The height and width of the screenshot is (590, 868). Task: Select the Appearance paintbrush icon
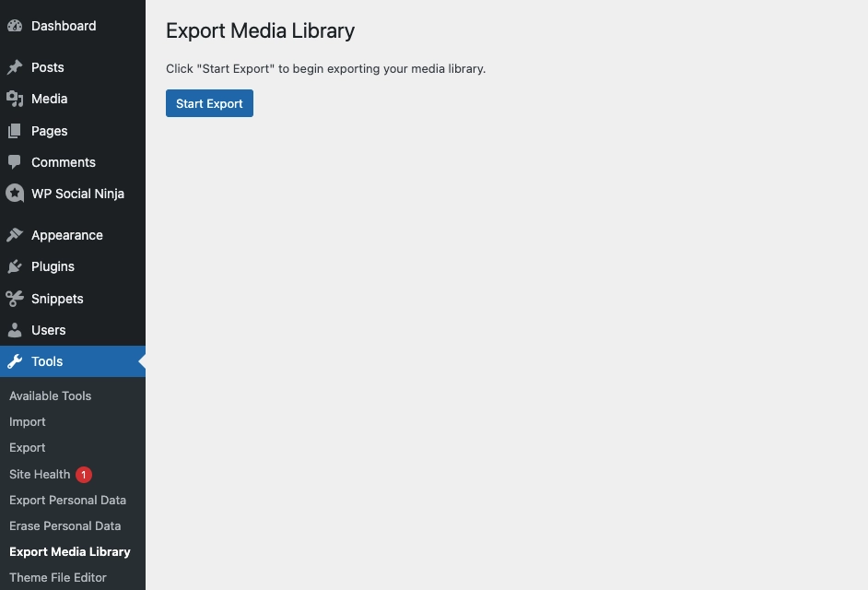[x=14, y=235]
